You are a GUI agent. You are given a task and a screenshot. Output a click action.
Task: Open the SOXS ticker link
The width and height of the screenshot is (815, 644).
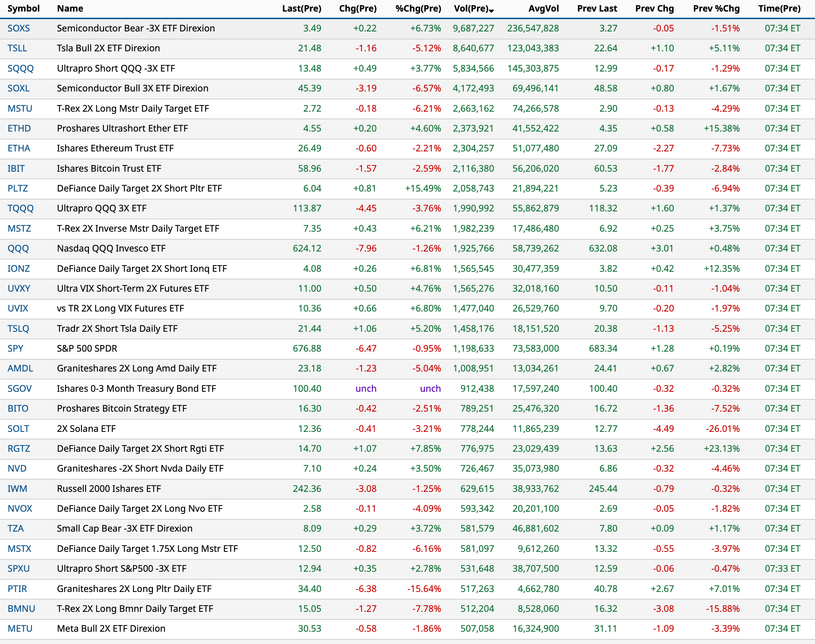(x=18, y=28)
